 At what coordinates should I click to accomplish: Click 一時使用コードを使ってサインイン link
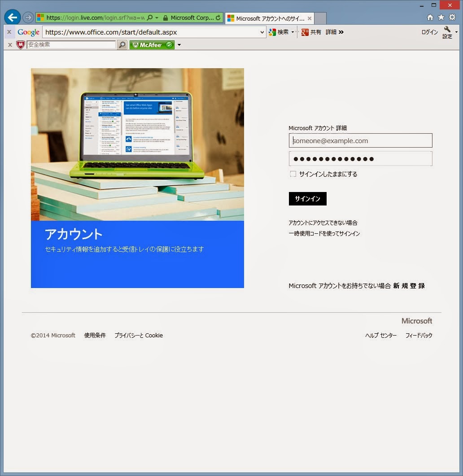[324, 233]
